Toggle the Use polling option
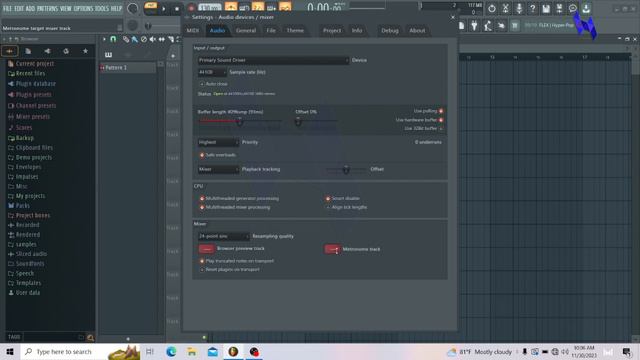Screen dimensions: 640x360 (x=441, y=111)
